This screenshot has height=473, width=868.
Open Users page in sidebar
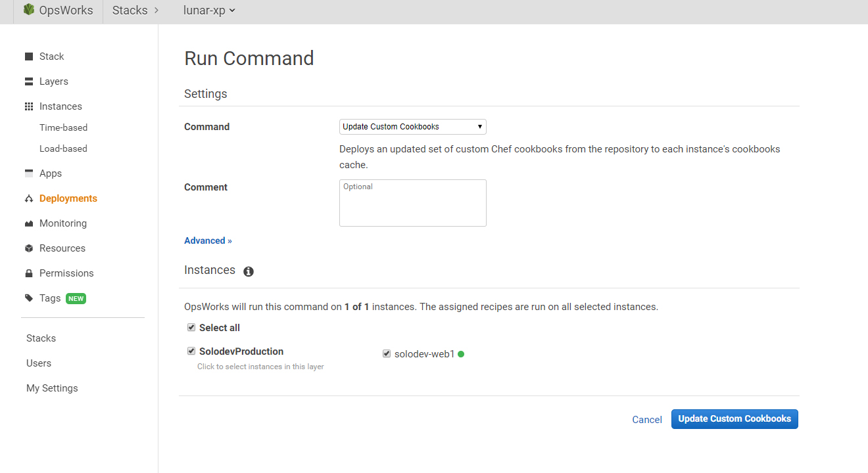click(39, 363)
